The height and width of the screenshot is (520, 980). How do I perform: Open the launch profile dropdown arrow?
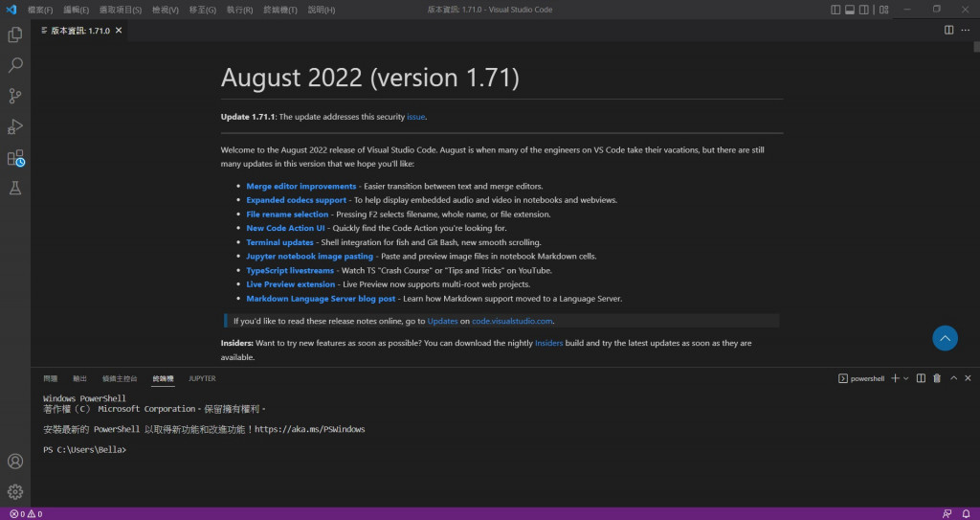[x=905, y=378]
